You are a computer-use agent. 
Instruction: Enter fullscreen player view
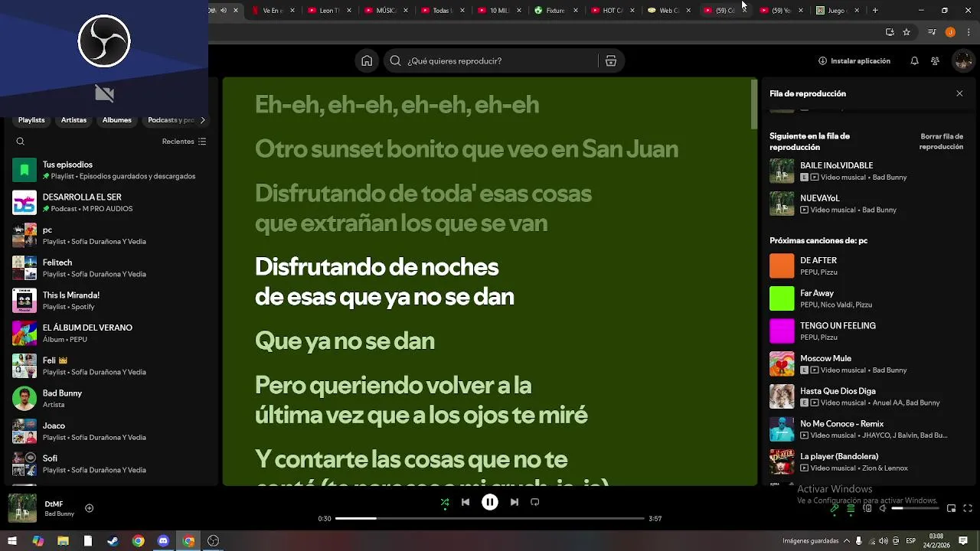968,508
